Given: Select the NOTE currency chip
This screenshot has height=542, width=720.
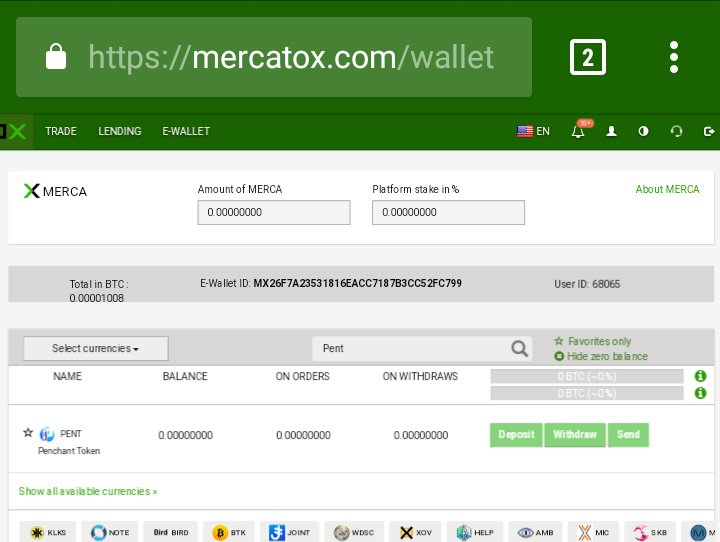Looking at the screenshot, I should pyautogui.click(x=110, y=532).
